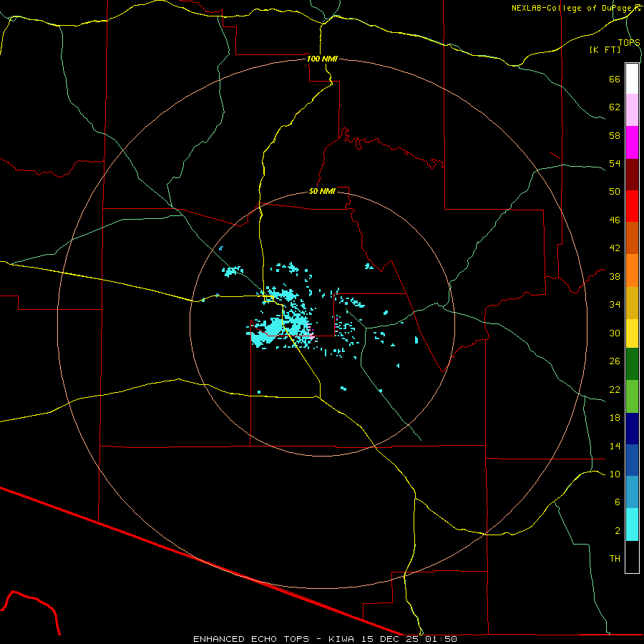This screenshot has width=644, height=644.
Task: Click the legend value "54"
Action: (615, 163)
